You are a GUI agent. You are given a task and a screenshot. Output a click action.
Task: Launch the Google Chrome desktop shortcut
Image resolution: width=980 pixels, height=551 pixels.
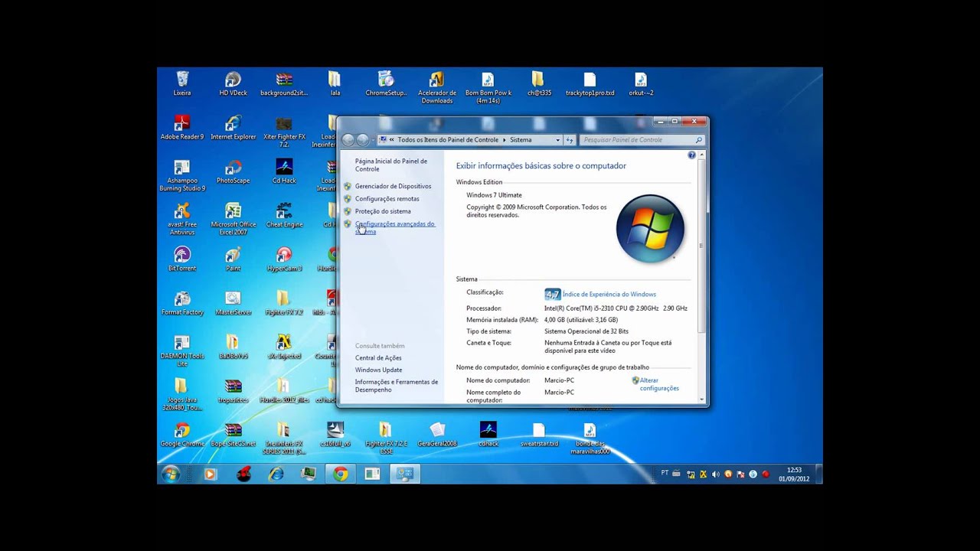(x=182, y=435)
